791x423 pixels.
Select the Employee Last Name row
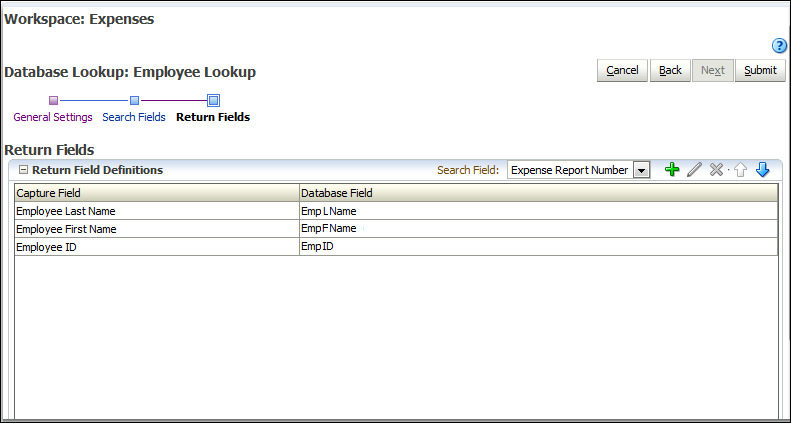point(396,211)
